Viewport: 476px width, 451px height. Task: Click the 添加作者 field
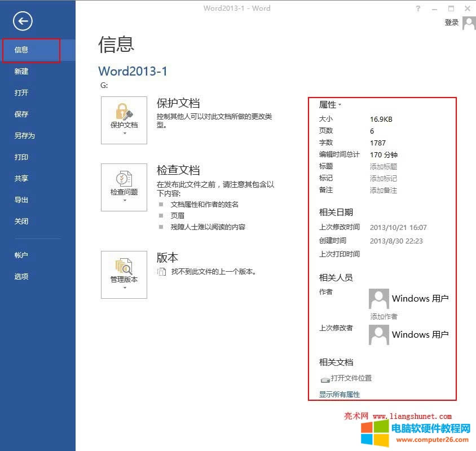[x=384, y=316]
